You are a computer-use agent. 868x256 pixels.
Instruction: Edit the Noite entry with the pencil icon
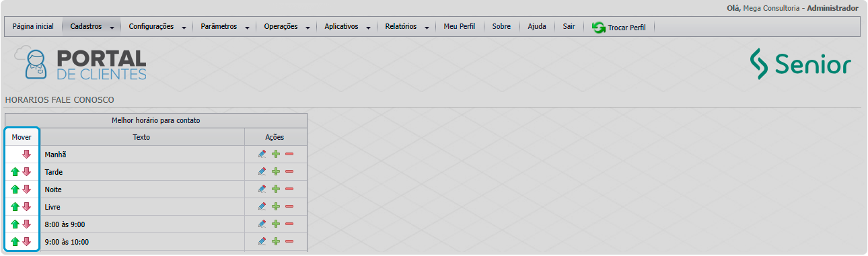(x=262, y=189)
